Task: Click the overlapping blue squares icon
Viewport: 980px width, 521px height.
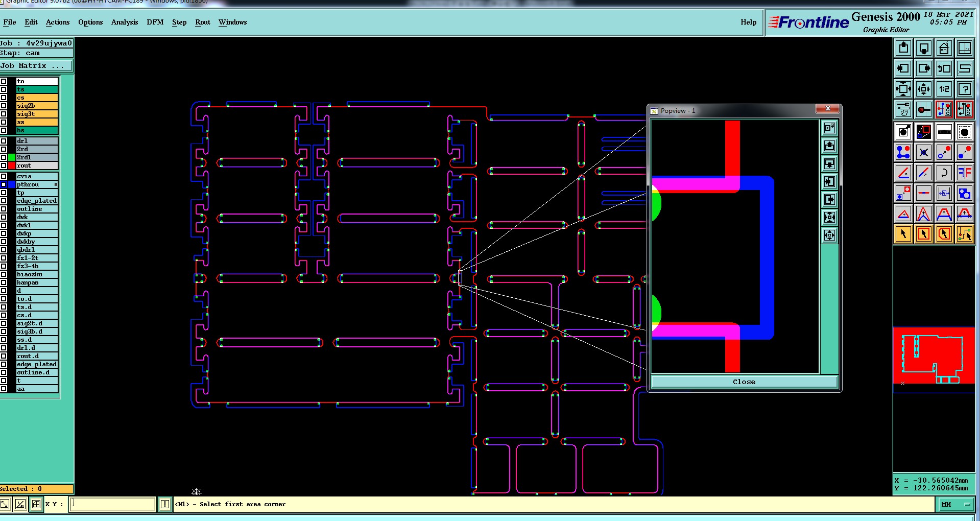Action: [x=965, y=193]
